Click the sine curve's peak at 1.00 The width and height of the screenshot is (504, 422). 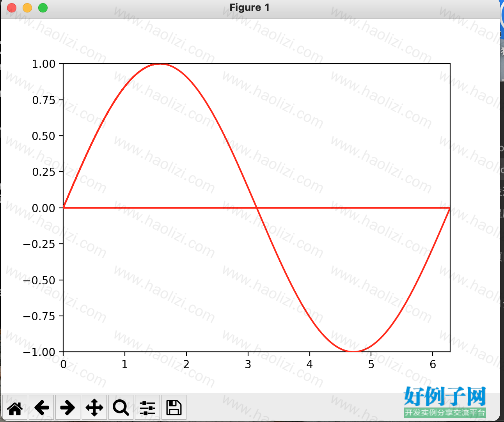(x=160, y=64)
